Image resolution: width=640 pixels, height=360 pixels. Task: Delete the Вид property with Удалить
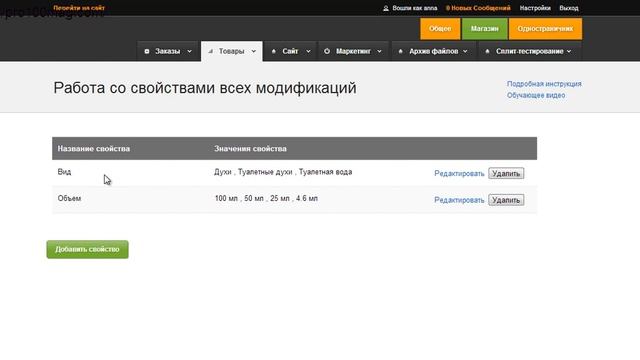click(x=506, y=173)
